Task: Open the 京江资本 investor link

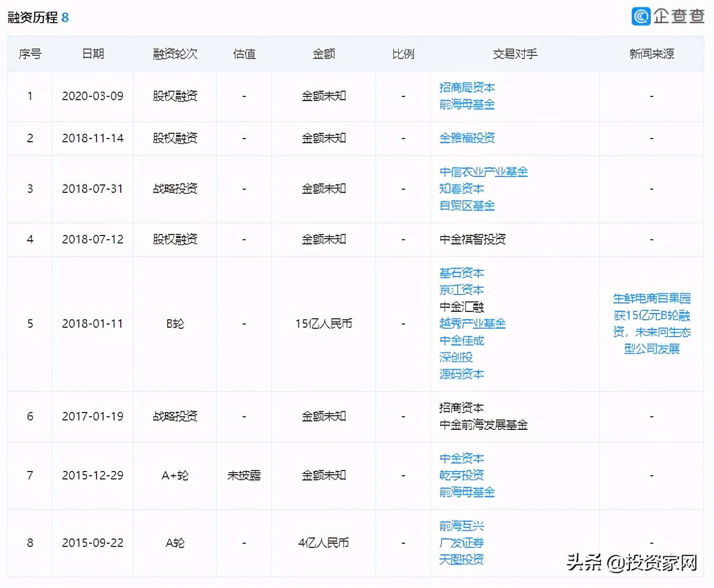Action: (x=461, y=290)
